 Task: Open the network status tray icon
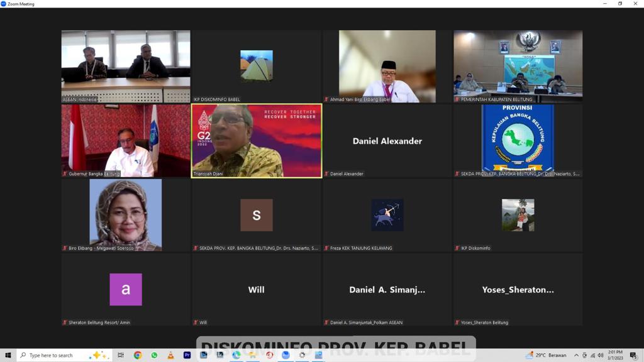tap(592, 356)
